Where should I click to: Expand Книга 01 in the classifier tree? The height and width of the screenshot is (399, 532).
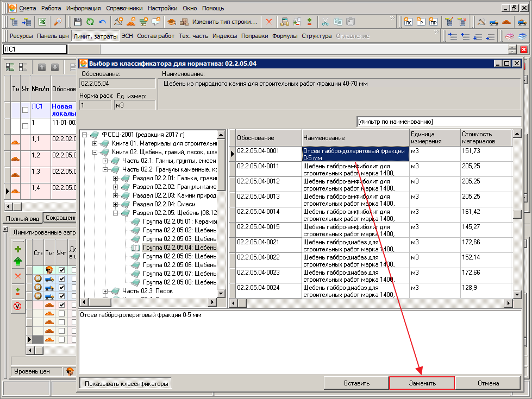pyautogui.click(x=95, y=144)
